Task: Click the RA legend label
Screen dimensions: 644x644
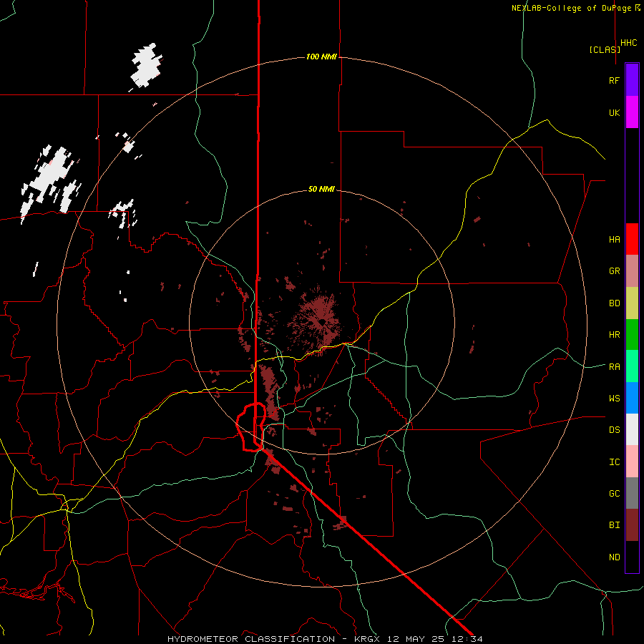Action: coord(614,367)
